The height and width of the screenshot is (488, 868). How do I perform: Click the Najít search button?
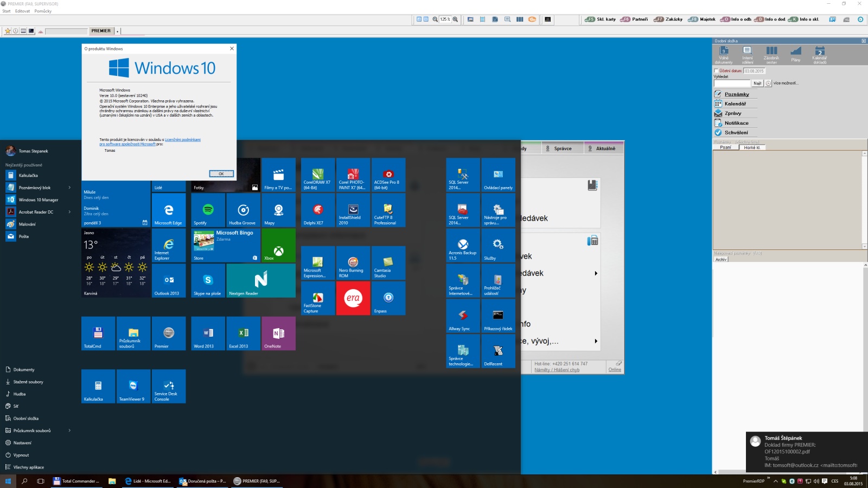(x=757, y=83)
